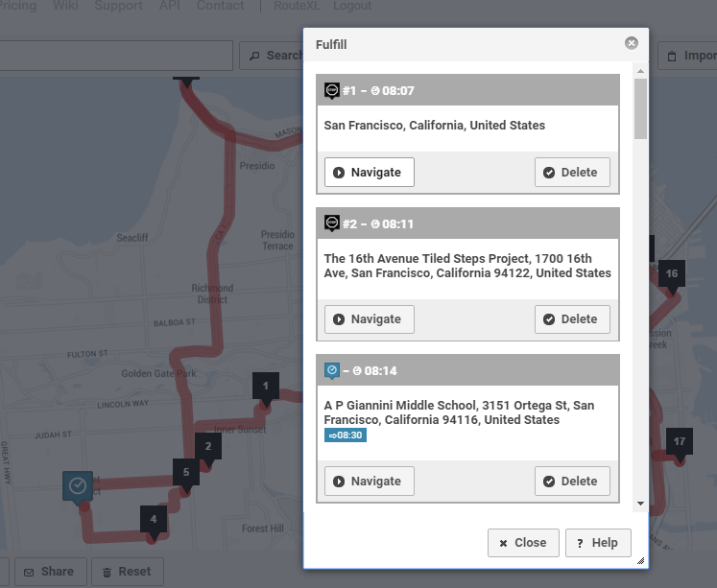Screen dimensions: 717x588
Task: Click the RouteXL link
Action: tap(297, 6)
